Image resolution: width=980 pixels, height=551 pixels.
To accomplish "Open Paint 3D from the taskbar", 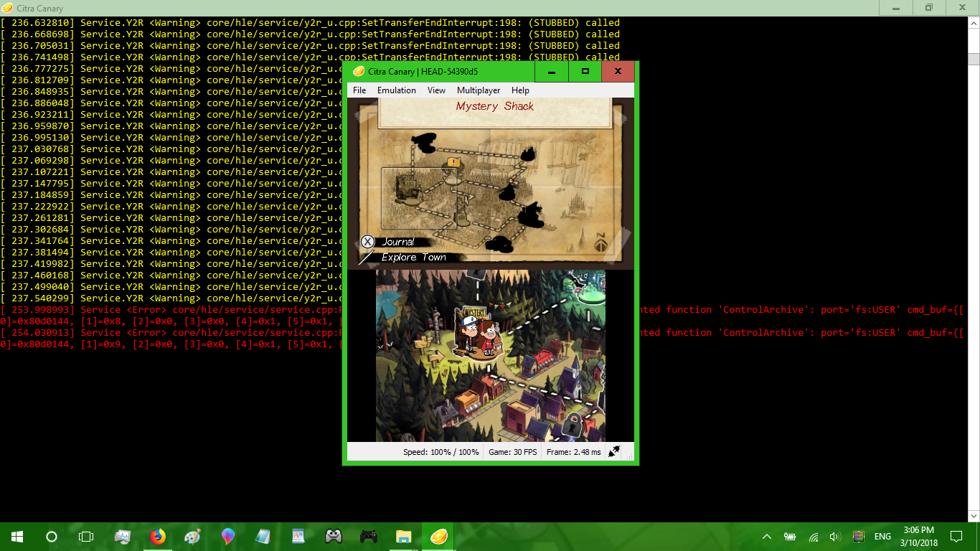I will point(228,537).
